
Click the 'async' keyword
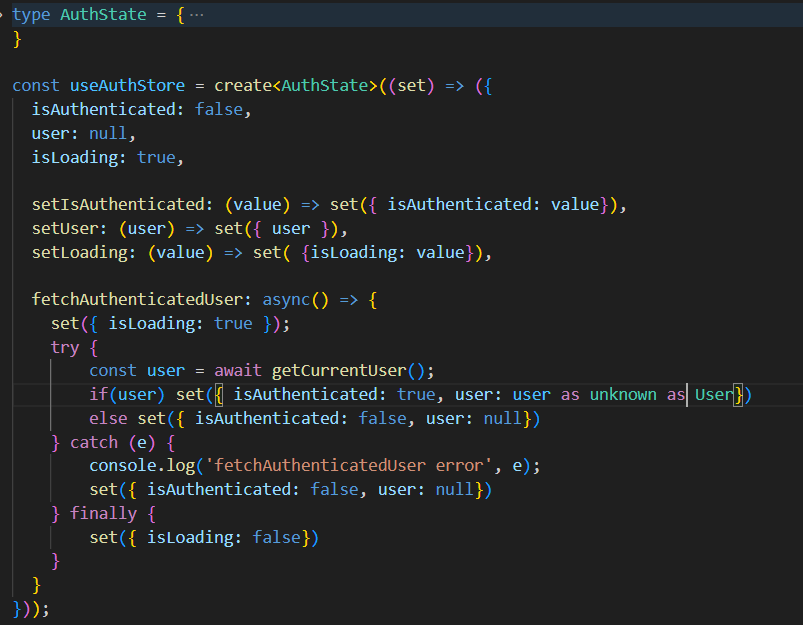tap(286, 299)
